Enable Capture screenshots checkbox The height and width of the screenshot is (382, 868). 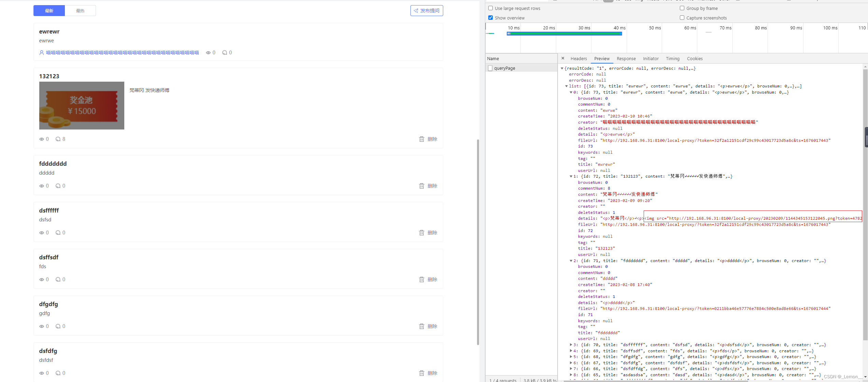pos(682,18)
